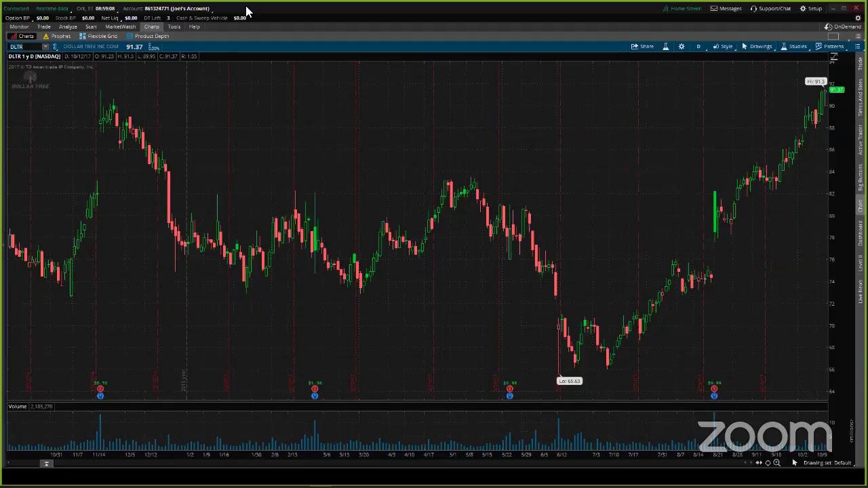Open the Live News sidebar tab
The height and width of the screenshot is (488, 868).
[x=861, y=291]
